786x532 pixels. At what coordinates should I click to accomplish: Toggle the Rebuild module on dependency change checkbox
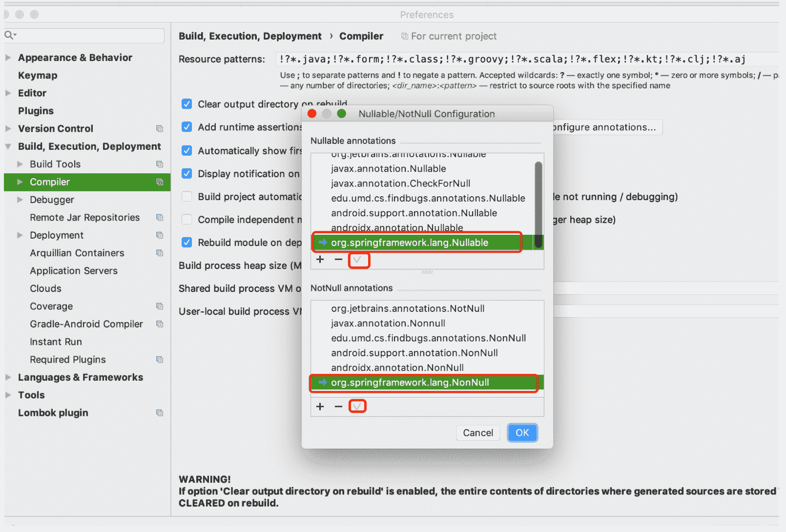pos(186,243)
